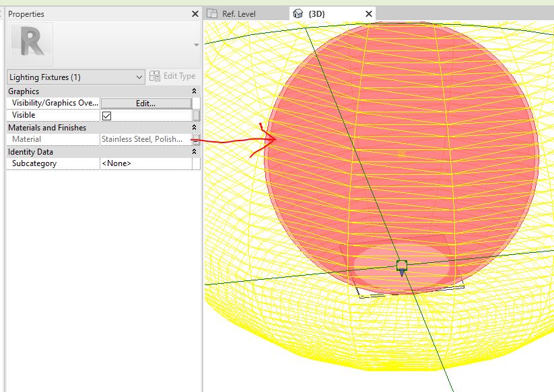Close the Properties palette
The width and height of the screenshot is (554, 392).
194,13
